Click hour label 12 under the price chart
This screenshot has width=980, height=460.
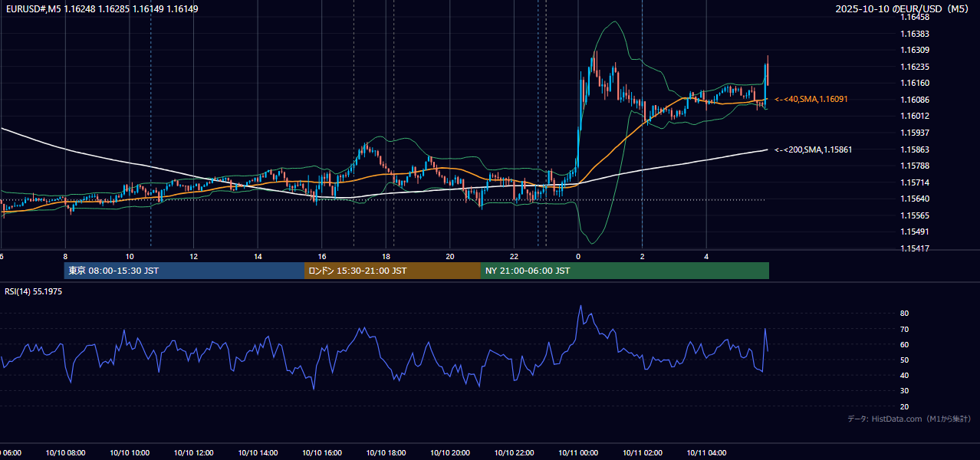[194, 257]
